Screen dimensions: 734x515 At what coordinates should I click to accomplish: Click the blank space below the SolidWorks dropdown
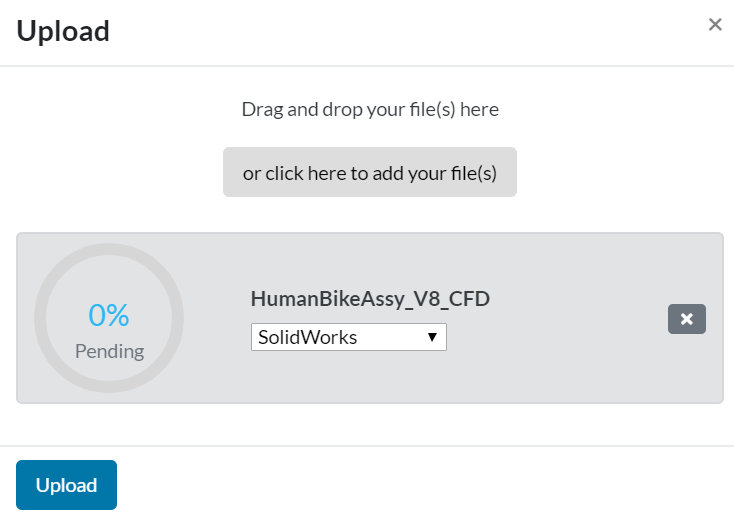tap(348, 378)
